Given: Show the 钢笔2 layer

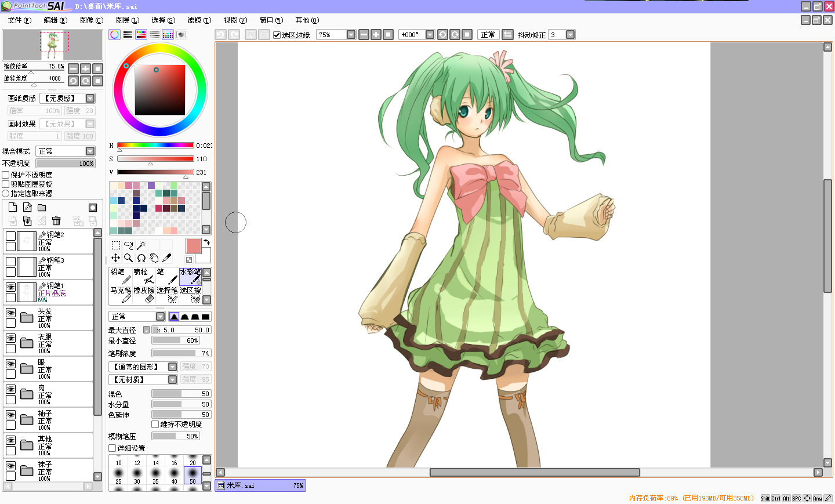Looking at the screenshot, I should 10,236.
